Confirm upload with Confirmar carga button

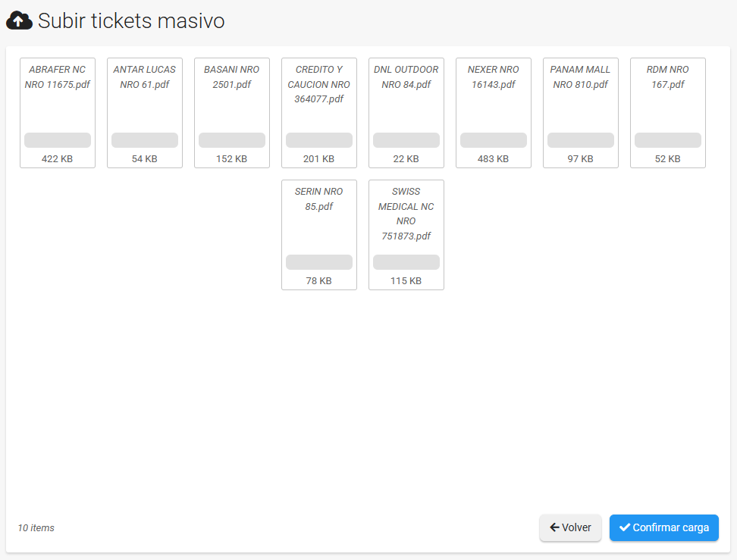[x=663, y=528]
